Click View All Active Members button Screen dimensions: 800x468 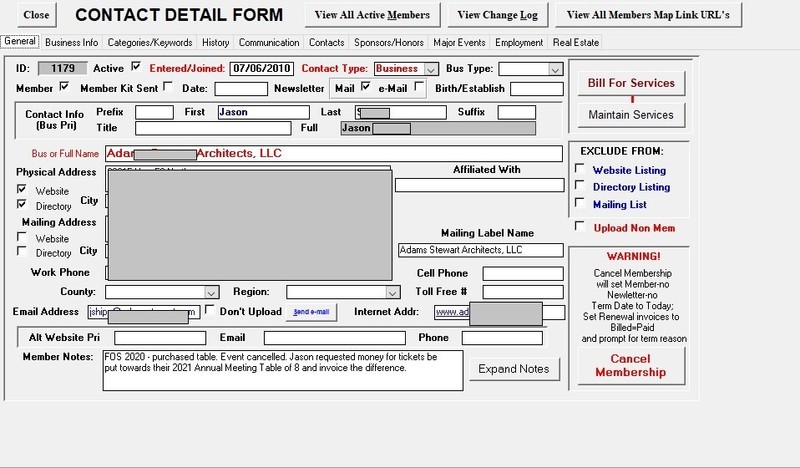372,15
